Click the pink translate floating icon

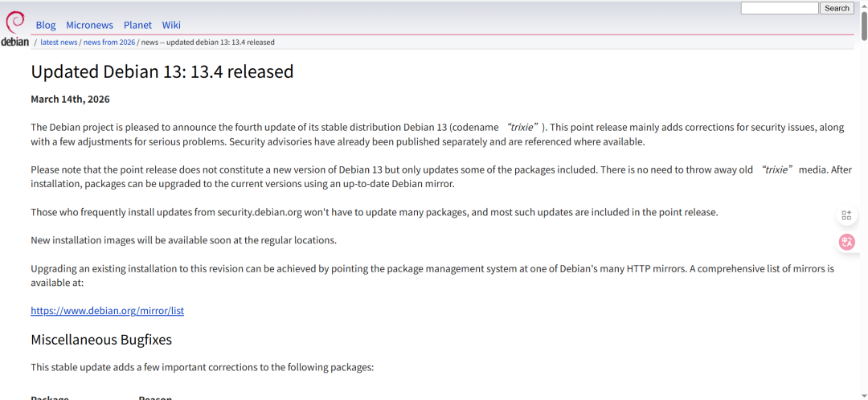[846, 242]
